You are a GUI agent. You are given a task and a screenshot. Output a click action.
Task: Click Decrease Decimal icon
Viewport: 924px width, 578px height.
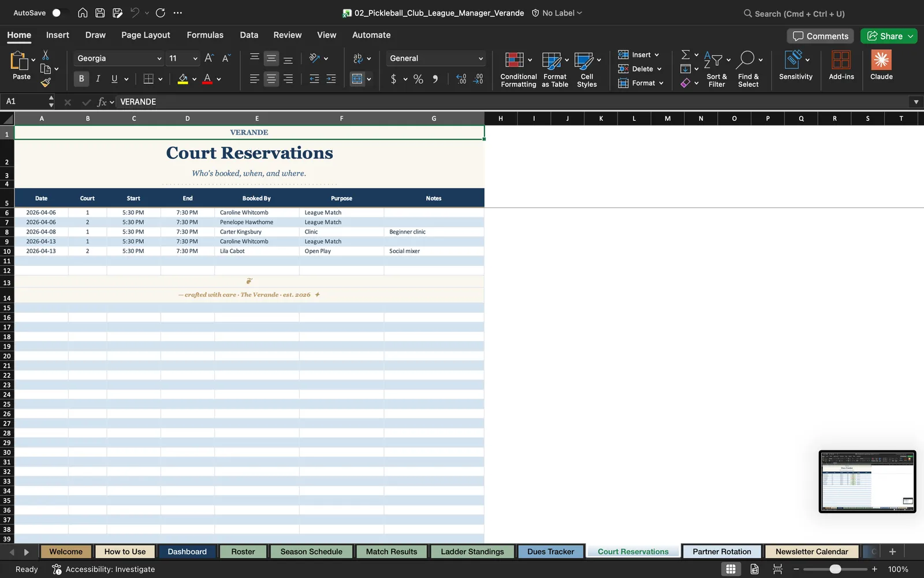478,79
